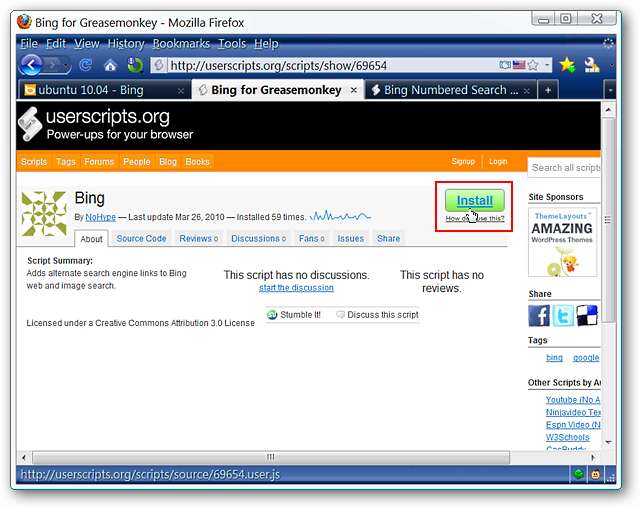Click the userscripts.org scroll logo
The width and height of the screenshot is (640, 508).
[x=30, y=124]
